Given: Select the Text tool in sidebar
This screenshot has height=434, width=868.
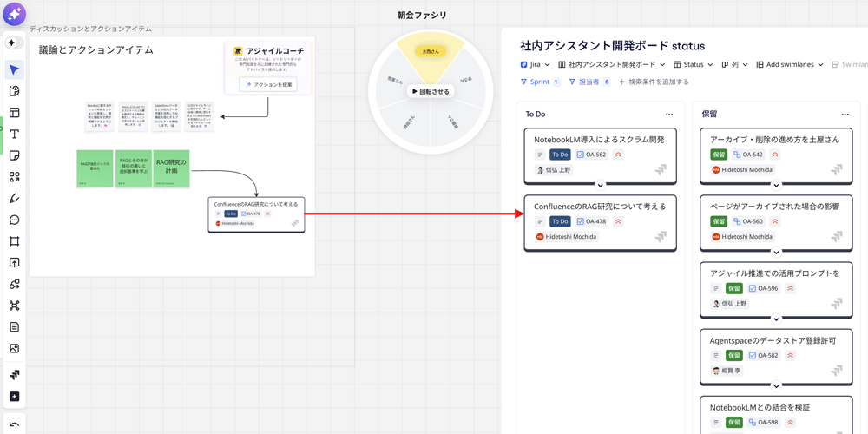Looking at the screenshot, I should coord(15,134).
